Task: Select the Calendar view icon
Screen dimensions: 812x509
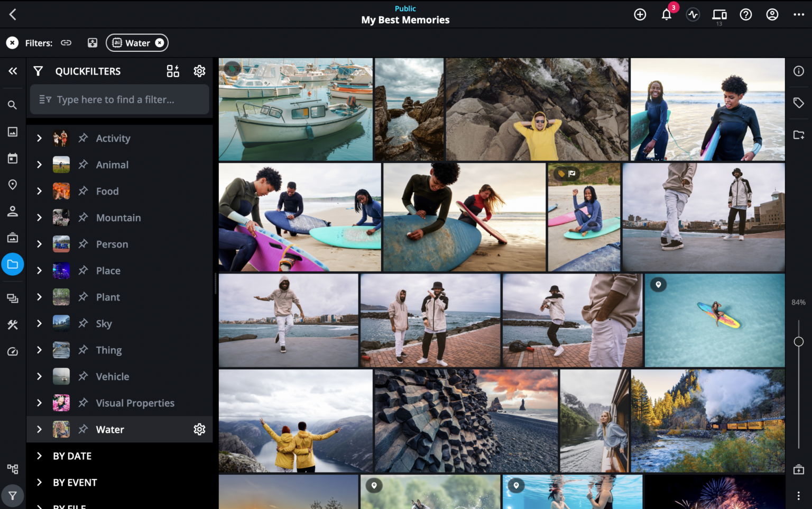Action: pyautogui.click(x=12, y=158)
